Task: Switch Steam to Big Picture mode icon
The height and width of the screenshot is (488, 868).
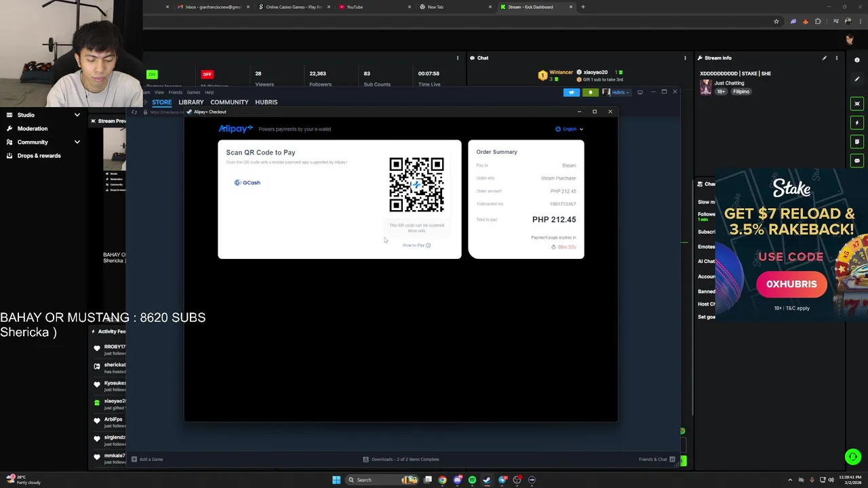Action: click(639, 92)
